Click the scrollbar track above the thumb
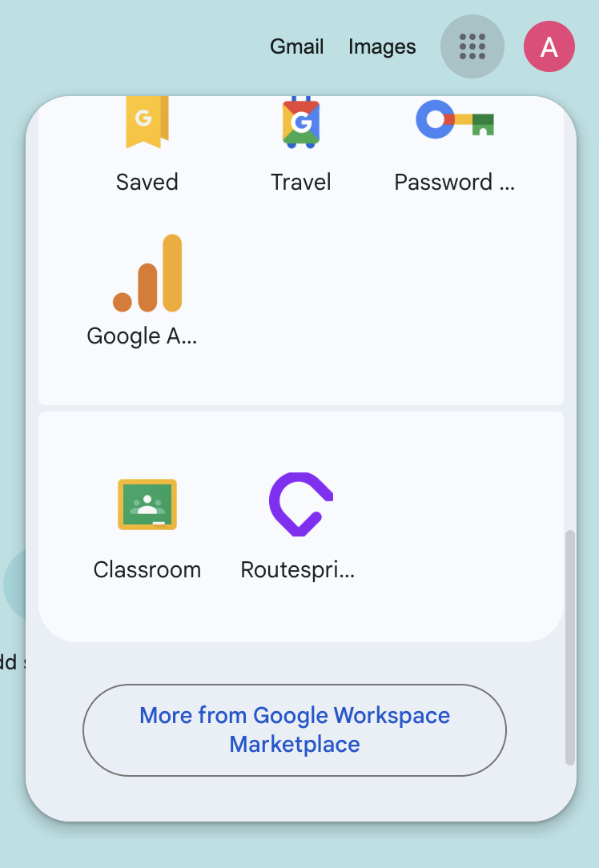The height and width of the screenshot is (868, 599). coord(569,315)
